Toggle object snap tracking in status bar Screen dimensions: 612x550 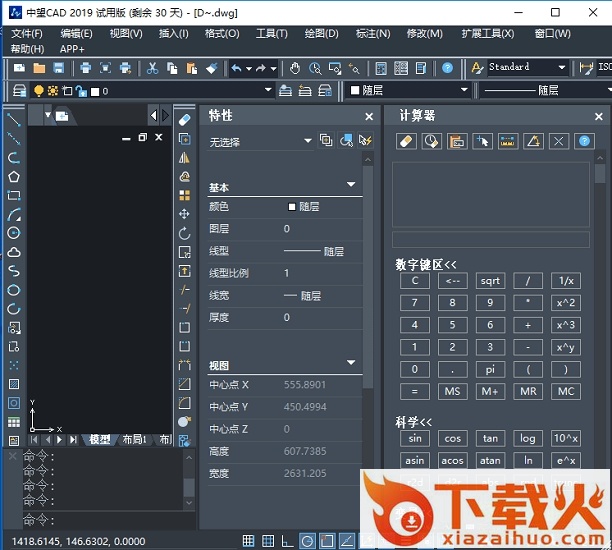[347, 541]
